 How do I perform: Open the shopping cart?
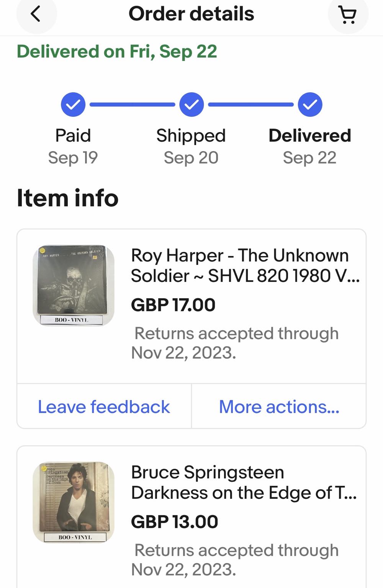tap(348, 15)
